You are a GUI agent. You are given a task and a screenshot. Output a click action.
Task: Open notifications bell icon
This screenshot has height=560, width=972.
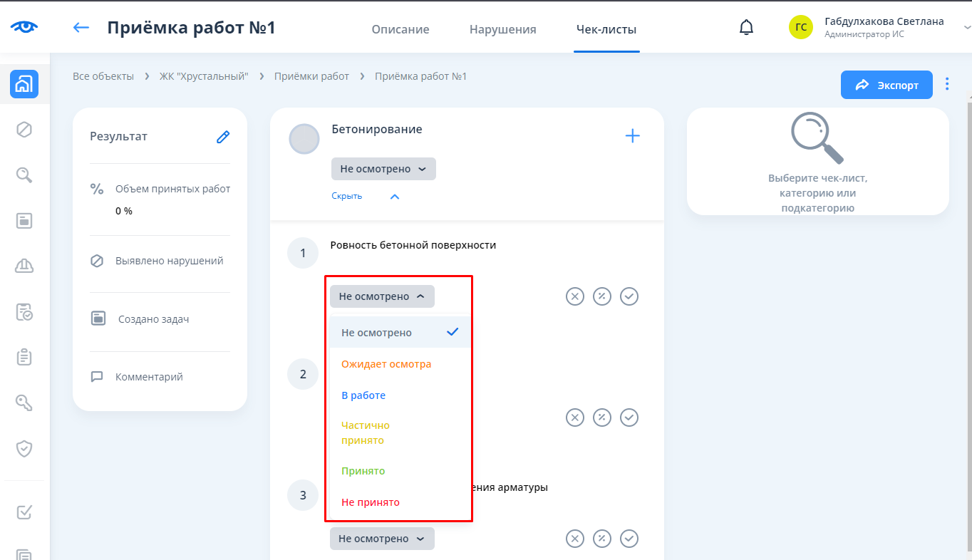tap(746, 28)
